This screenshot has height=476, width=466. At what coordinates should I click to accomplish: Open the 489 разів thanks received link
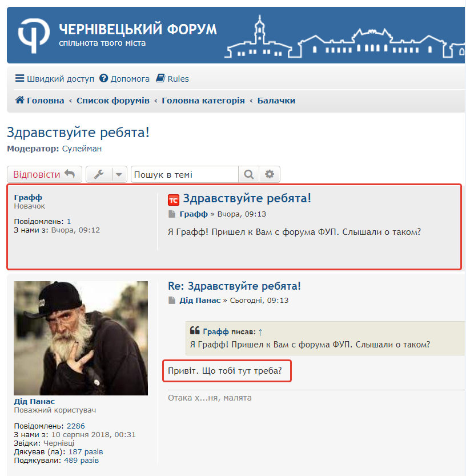tap(81, 461)
